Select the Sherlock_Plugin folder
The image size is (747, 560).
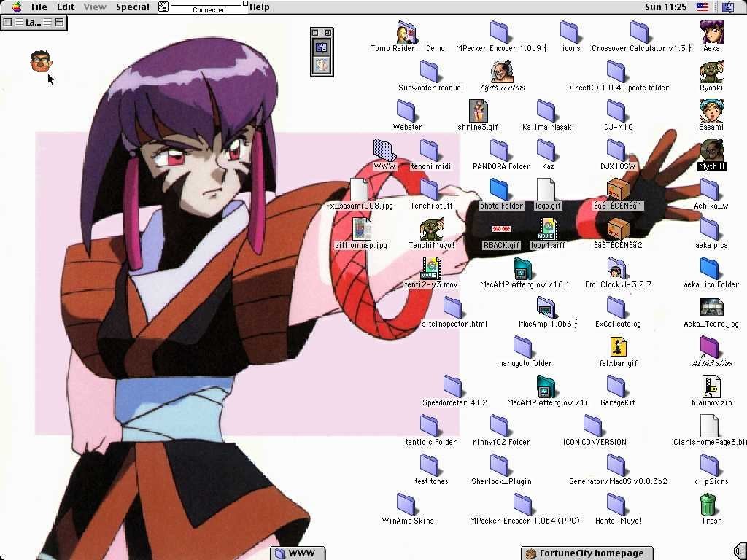pos(499,465)
